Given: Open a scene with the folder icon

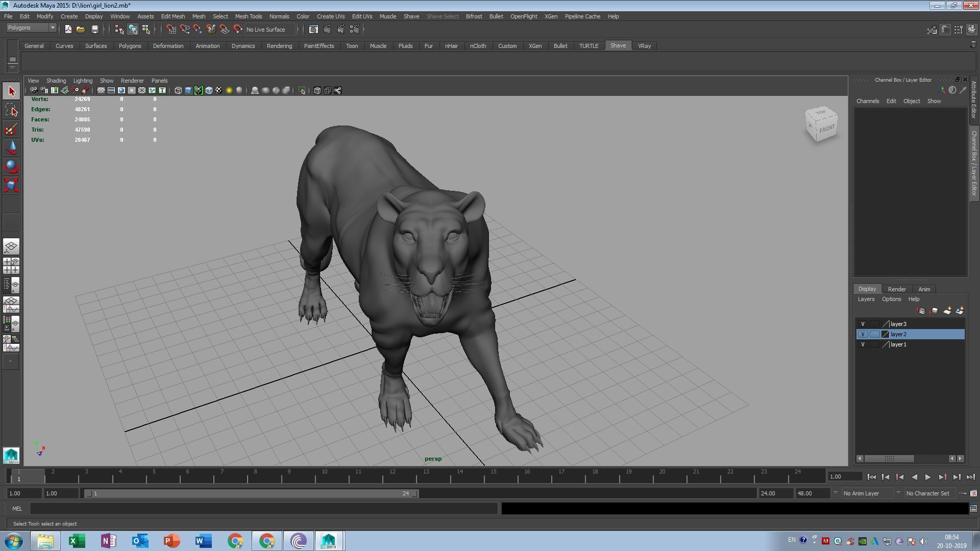Looking at the screenshot, I should click(x=81, y=30).
